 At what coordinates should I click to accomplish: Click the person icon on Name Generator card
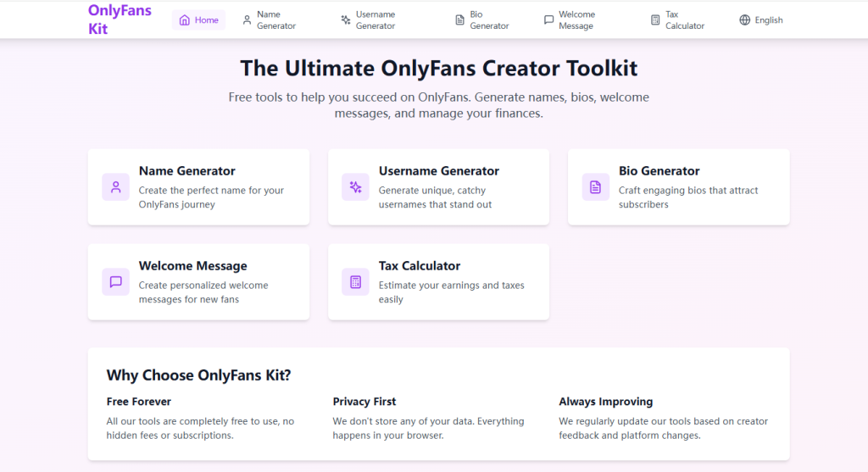pos(115,187)
